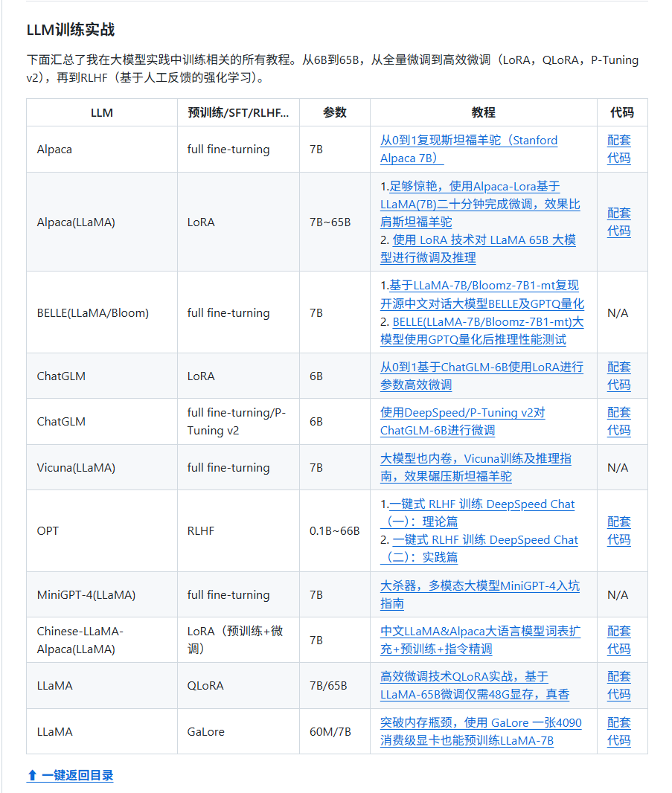Click the QLoRA method cell
The height and width of the screenshot is (793, 672).
tap(238, 685)
